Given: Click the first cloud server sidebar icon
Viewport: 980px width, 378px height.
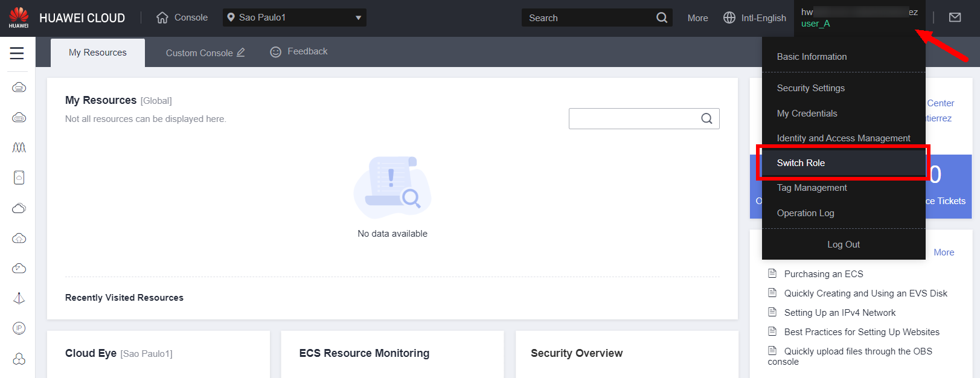Looking at the screenshot, I should (x=19, y=88).
